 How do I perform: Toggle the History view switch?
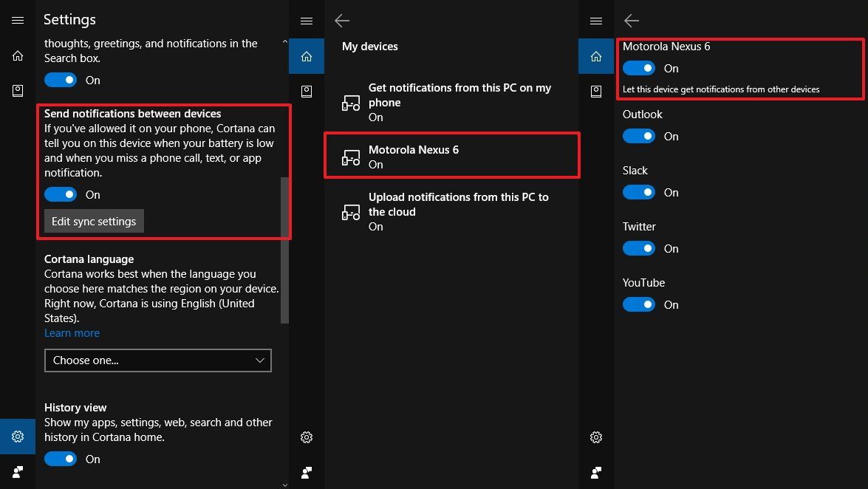coord(61,459)
